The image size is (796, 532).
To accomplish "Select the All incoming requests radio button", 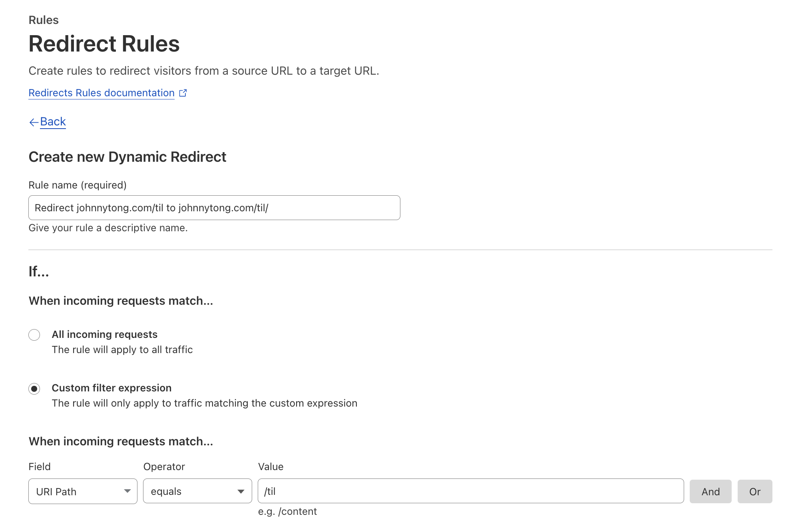I will (x=34, y=335).
